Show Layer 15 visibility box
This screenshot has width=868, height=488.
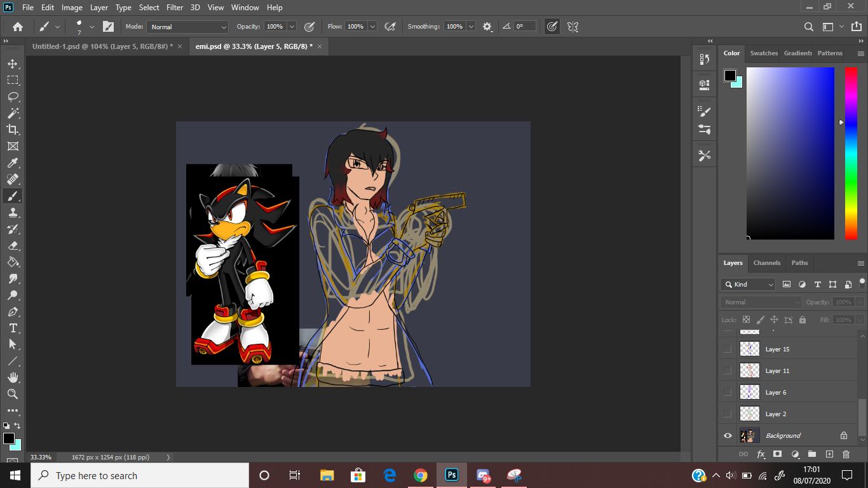pyautogui.click(x=728, y=349)
